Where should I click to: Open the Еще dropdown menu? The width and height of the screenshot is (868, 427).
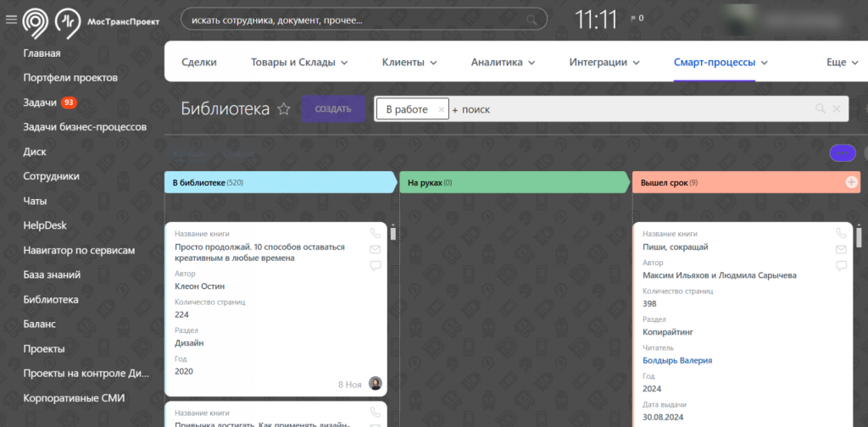842,62
